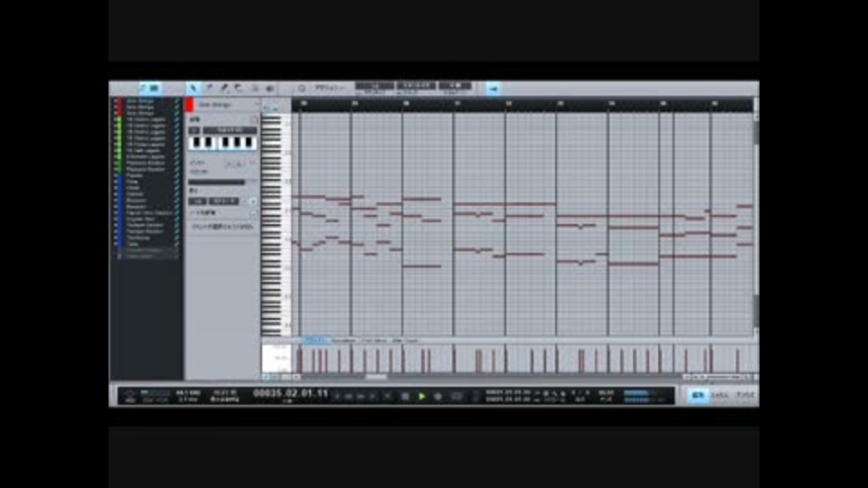Toggle the Loop button in transport
Screen dimensions: 868x488
[x=457, y=396]
